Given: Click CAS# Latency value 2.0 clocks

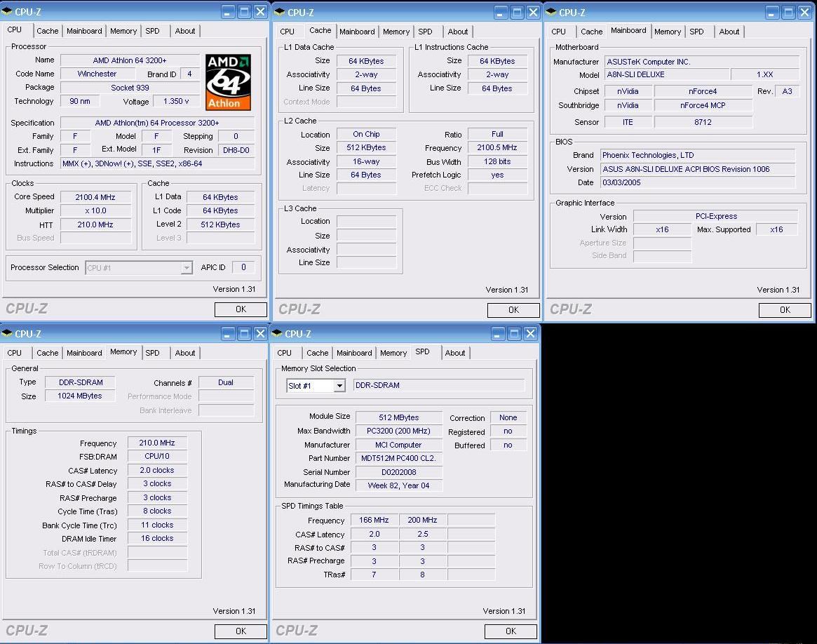Looking at the screenshot, I should click(x=157, y=470).
